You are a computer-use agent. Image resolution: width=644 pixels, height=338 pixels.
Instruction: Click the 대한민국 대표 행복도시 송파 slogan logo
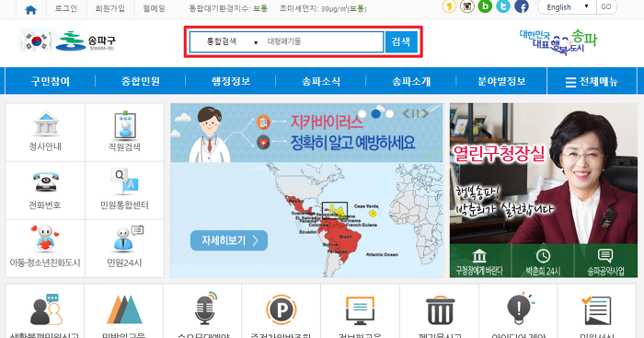coord(558,42)
